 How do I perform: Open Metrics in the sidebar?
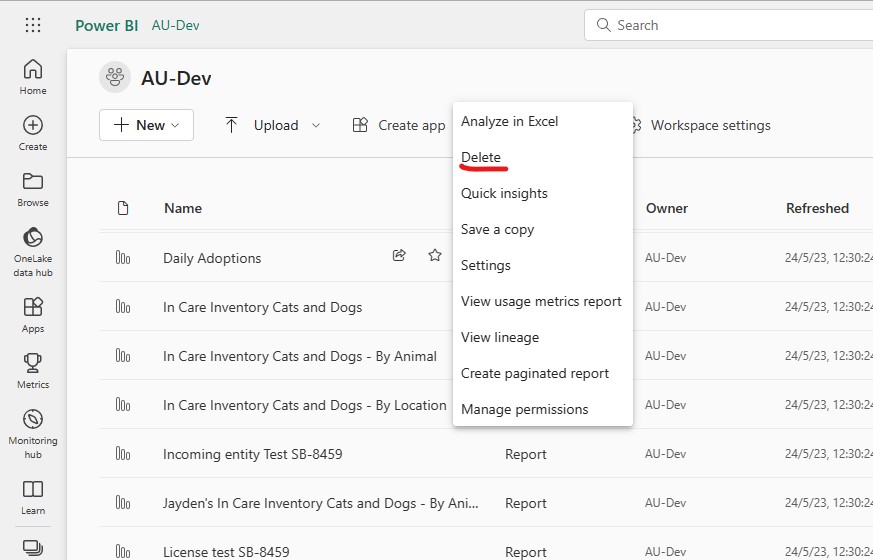click(33, 370)
